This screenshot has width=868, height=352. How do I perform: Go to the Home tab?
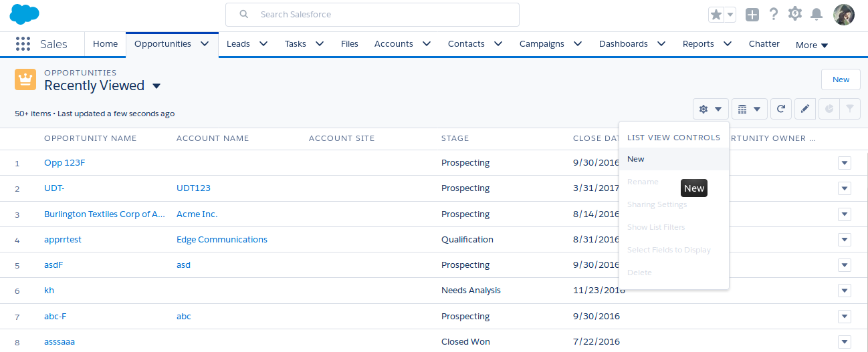[x=105, y=44]
